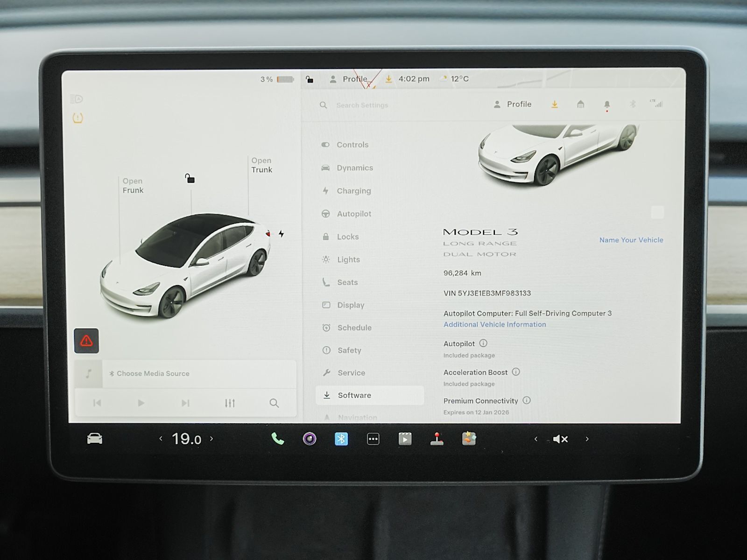Toggle the car lock above vehicle
The width and height of the screenshot is (747, 560).
click(190, 178)
